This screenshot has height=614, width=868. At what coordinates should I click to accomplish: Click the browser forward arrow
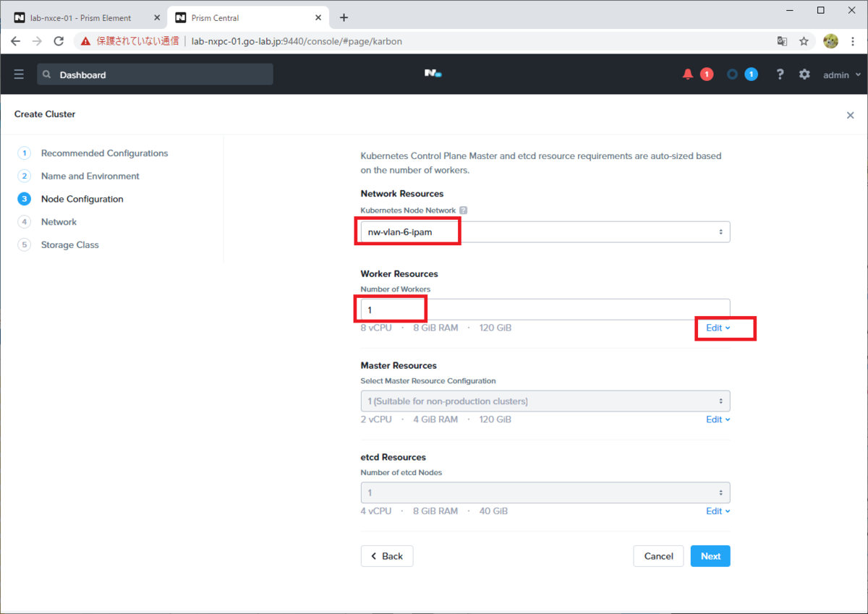(38, 41)
